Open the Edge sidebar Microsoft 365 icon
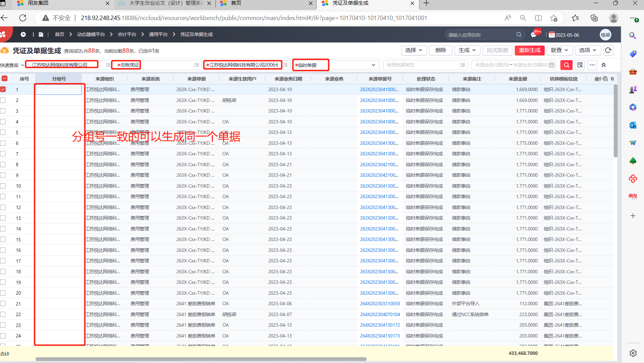 coord(633,107)
